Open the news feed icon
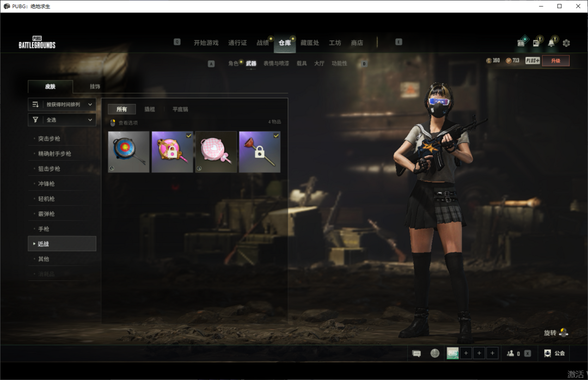Viewport: 588px width, 380px height. pos(537,42)
